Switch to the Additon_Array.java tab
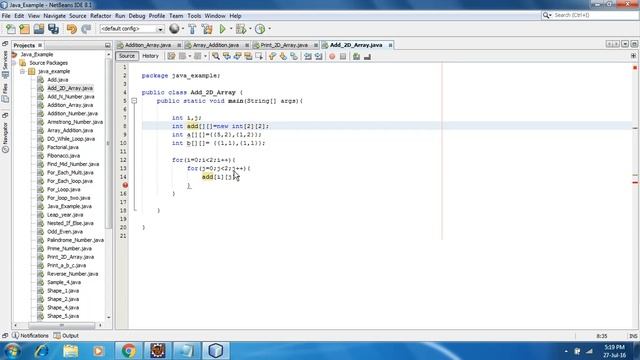Screen dimensions: 640x360 (x=148, y=45)
